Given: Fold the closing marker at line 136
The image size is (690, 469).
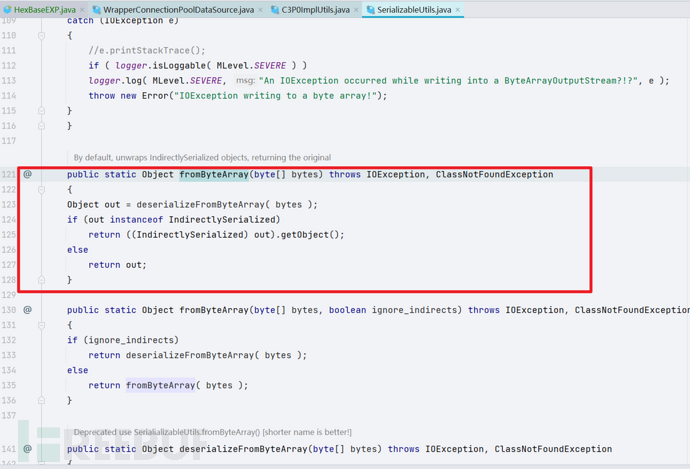Looking at the screenshot, I should (41, 400).
